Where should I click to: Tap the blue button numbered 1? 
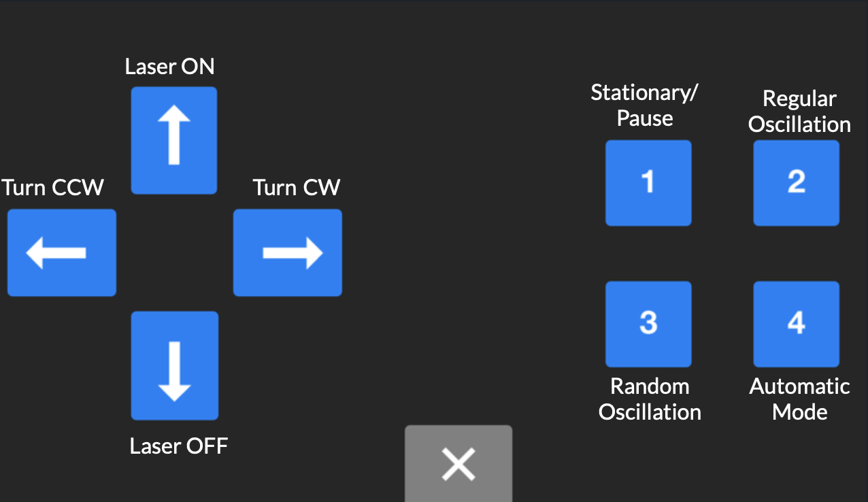(x=648, y=182)
